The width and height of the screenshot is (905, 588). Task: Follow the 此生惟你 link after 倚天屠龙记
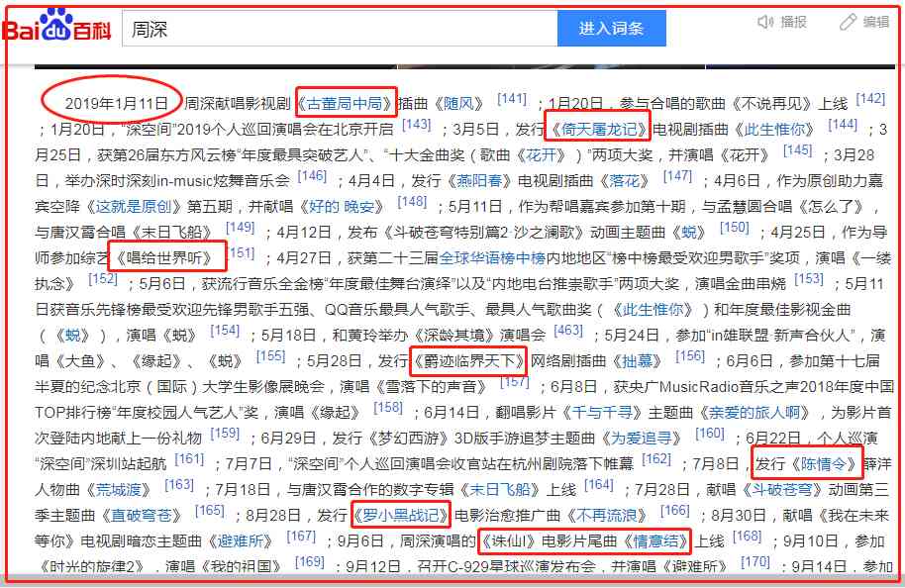(x=778, y=129)
